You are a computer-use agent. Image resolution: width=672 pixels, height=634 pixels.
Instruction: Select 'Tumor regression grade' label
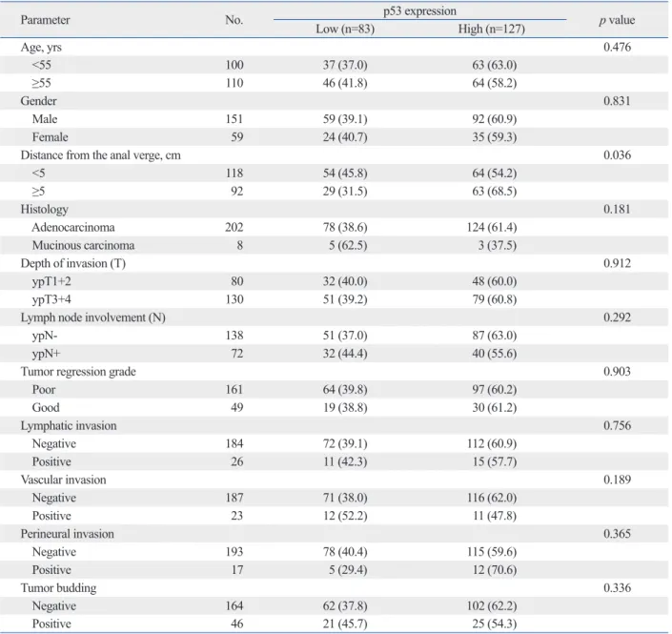pyautogui.click(x=78, y=372)
